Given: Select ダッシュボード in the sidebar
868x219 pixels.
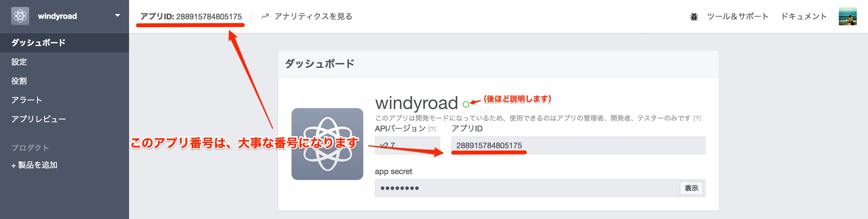Looking at the screenshot, I should (x=64, y=42).
